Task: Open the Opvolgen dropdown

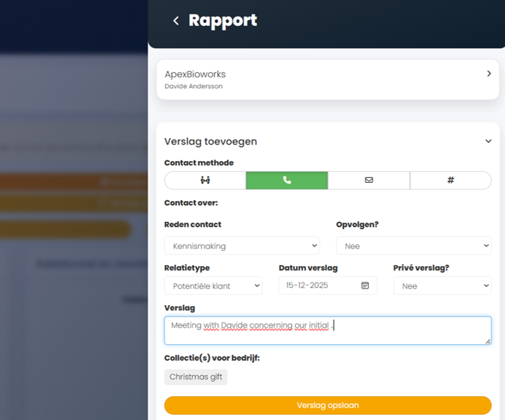Action: 414,246
